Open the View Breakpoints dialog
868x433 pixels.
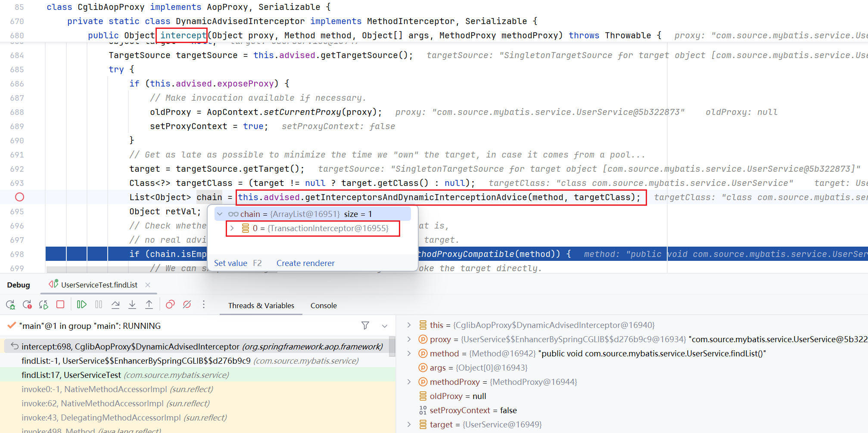click(170, 305)
